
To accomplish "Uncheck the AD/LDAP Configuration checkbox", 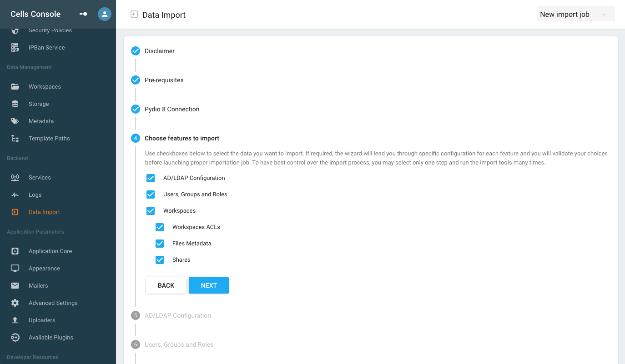I will coord(151,178).
